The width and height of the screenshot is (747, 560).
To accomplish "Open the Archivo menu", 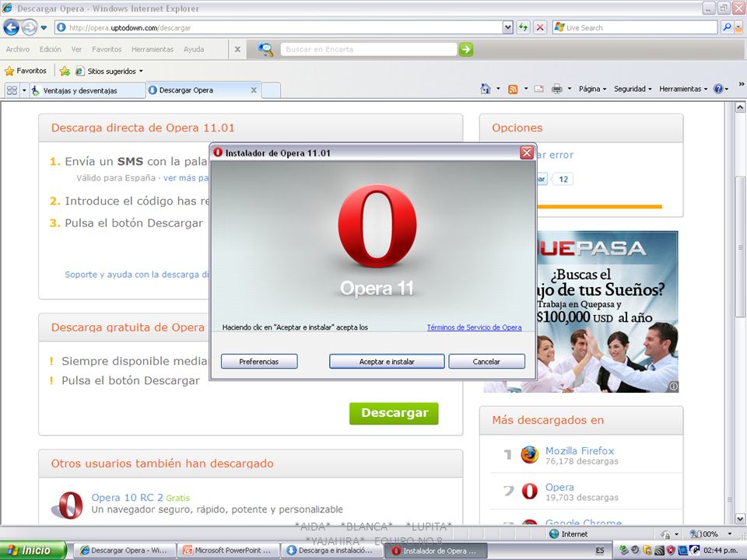I will tap(18, 49).
